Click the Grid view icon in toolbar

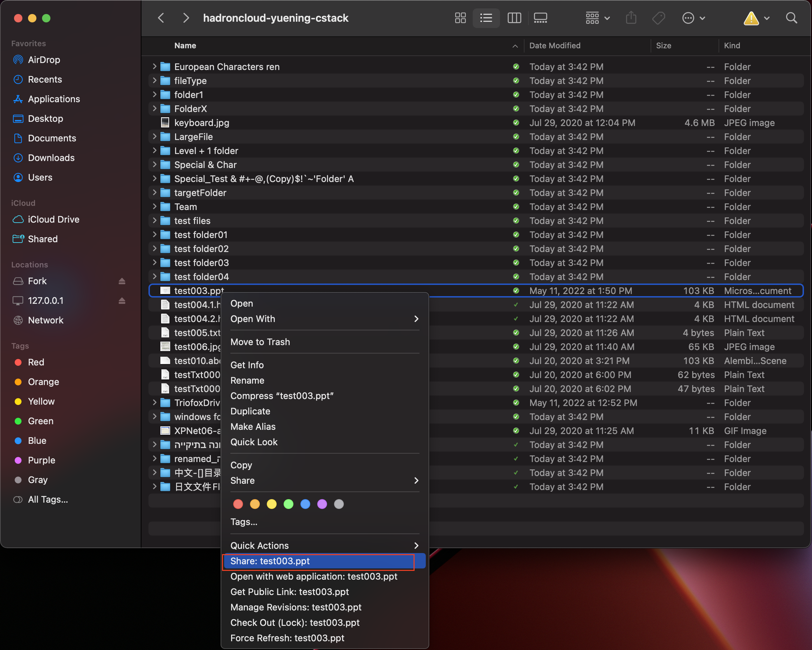point(460,18)
